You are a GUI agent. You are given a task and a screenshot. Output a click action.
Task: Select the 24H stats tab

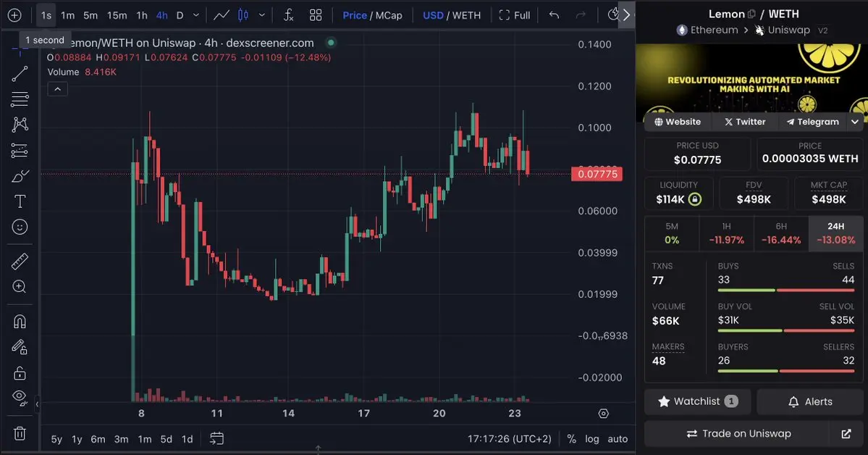(836, 233)
